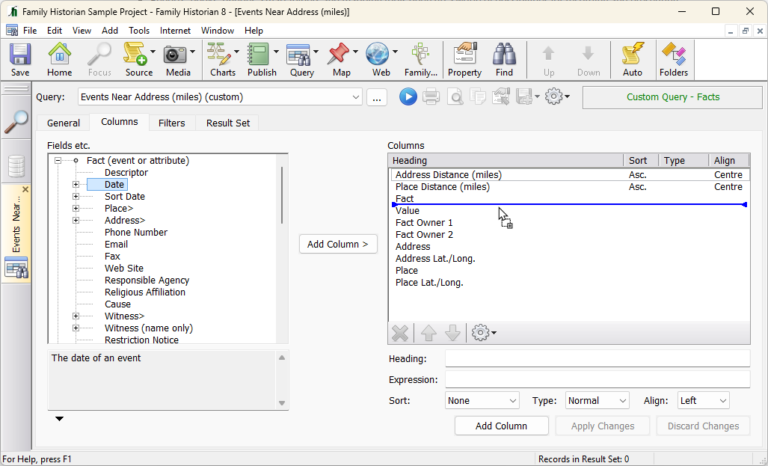Switch to the Filters tab
This screenshot has height=466, width=768.
click(171, 123)
